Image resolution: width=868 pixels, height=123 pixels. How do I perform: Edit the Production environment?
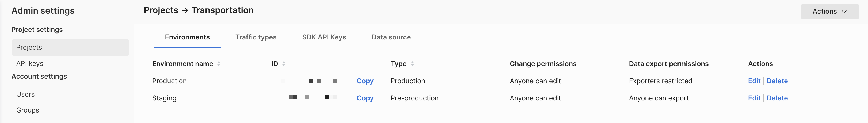coord(754,81)
